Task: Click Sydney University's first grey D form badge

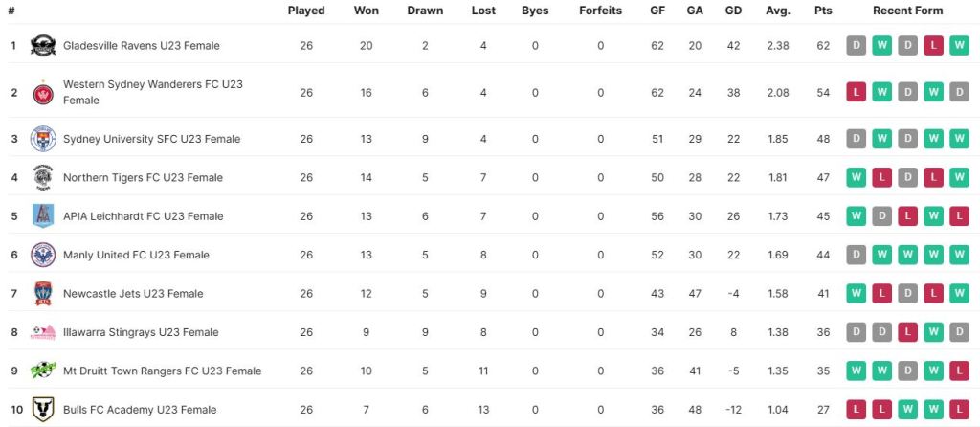Action: coord(856,139)
